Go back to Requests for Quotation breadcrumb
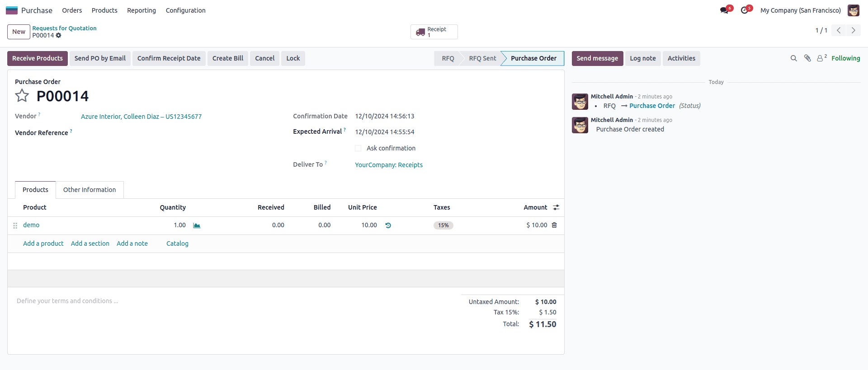The height and width of the screenshot is (370, 868). (64, 28)
